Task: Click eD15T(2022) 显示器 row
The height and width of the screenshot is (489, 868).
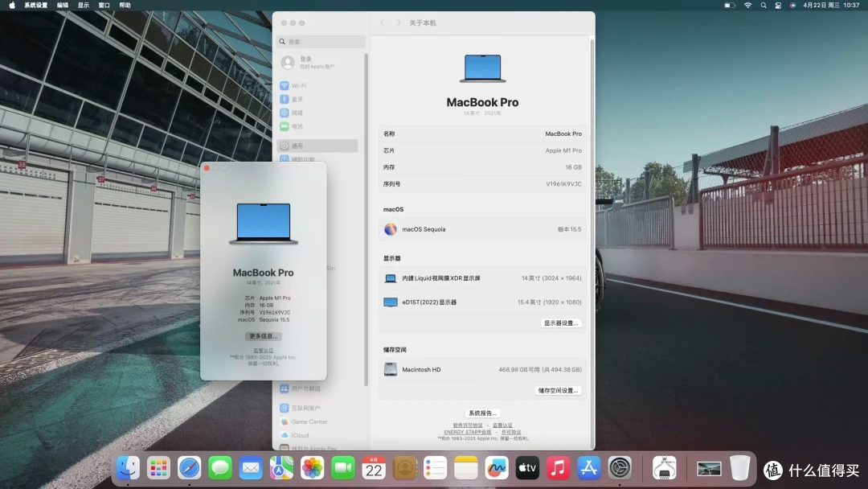Action: (x=482, y=302)
